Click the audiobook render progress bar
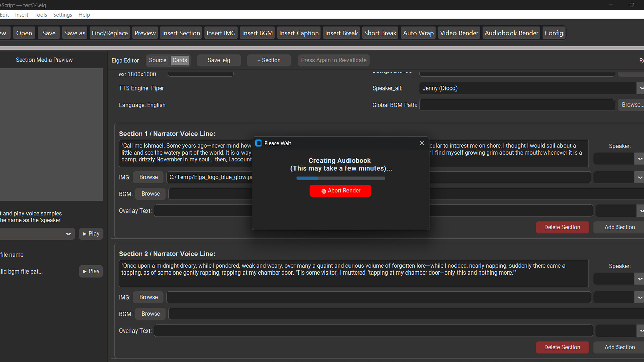644x362 pixels. (340, 178)
